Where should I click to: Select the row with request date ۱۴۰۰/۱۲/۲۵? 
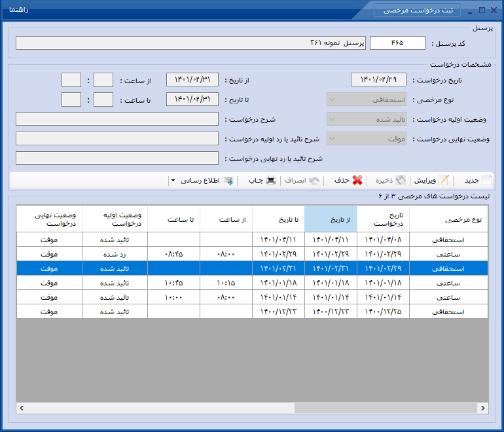pyautogui.click(x=252, y=312)
